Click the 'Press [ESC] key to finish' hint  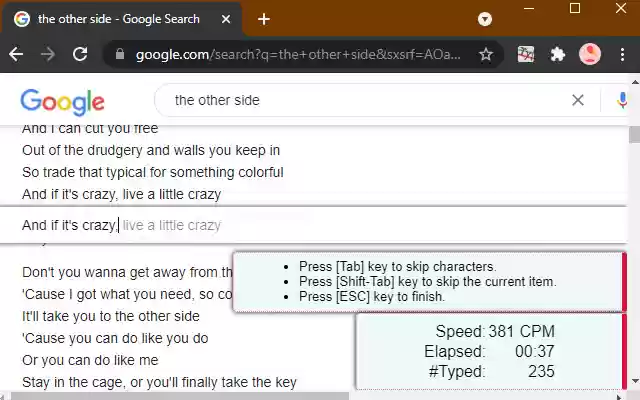(x=372, y=296)
